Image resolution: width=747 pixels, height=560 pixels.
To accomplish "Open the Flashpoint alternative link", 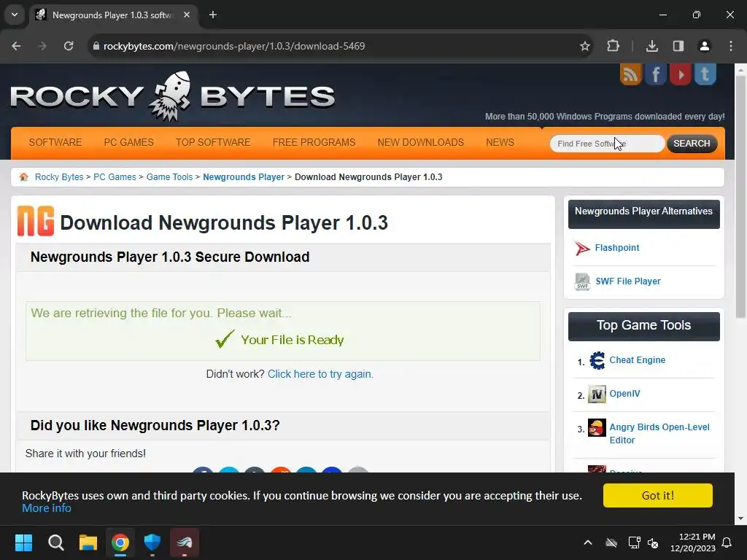I will tap(617, 248).
